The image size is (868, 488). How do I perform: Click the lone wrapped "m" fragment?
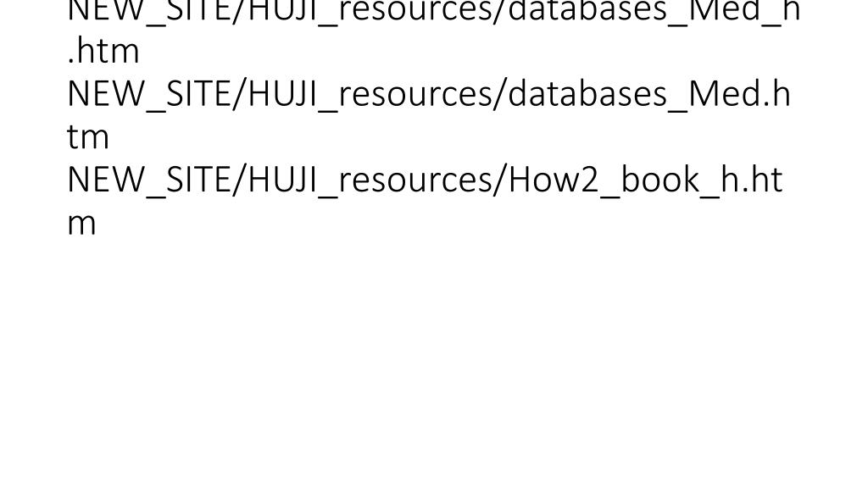pyautogui.click(x=81, y=224)
